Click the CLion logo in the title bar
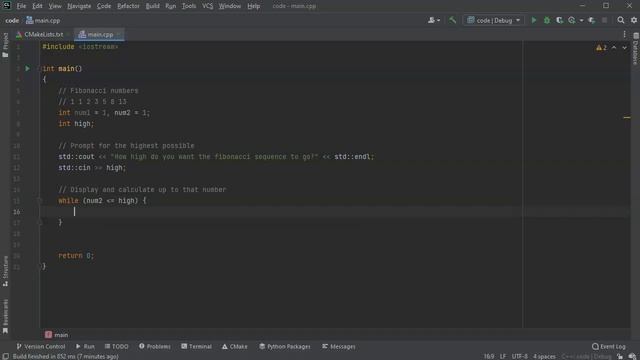 click(x=7, y=6)
